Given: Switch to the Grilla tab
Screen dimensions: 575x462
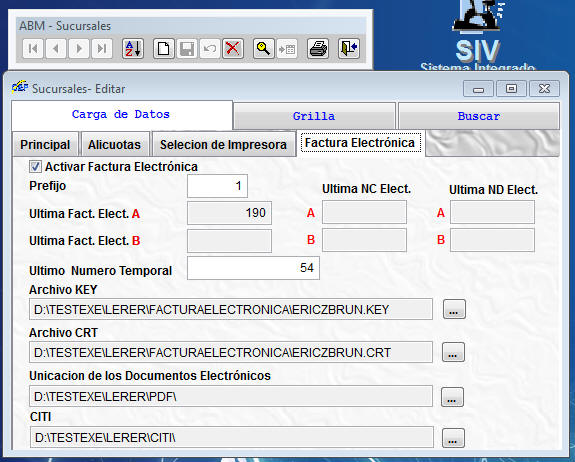Looking at the screenshot, I should click(314, 116).
